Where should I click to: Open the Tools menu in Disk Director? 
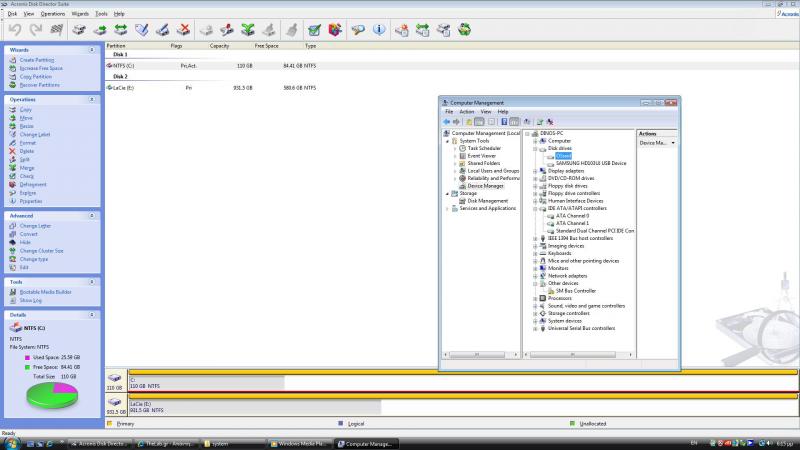click(x=102, y=14)
